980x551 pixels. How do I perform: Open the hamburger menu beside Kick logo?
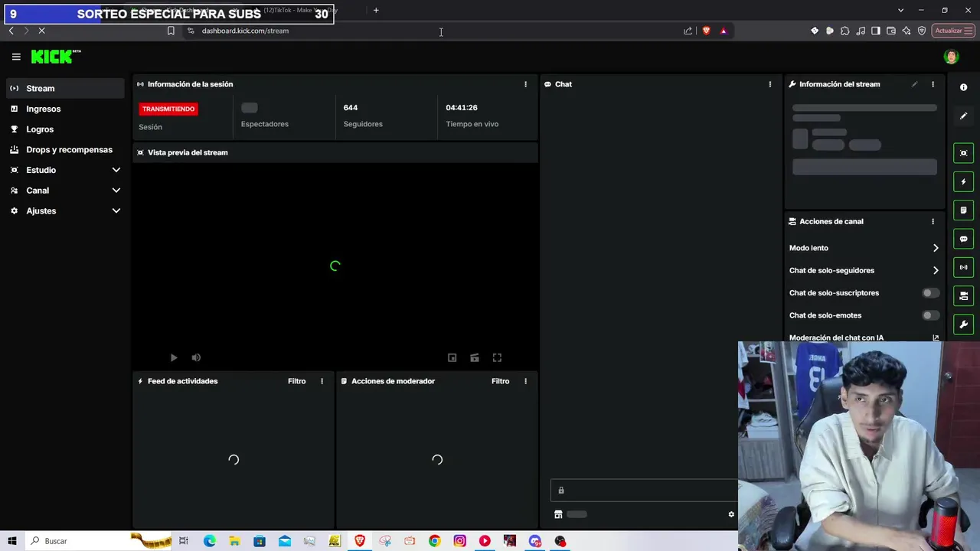pyautogui.click(x=16, y=57)
